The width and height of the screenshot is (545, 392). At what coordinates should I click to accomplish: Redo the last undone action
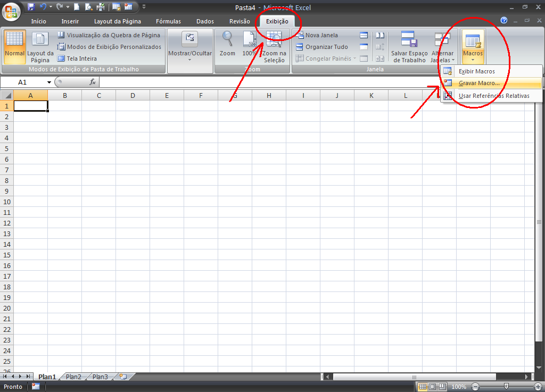click(60, 7)
